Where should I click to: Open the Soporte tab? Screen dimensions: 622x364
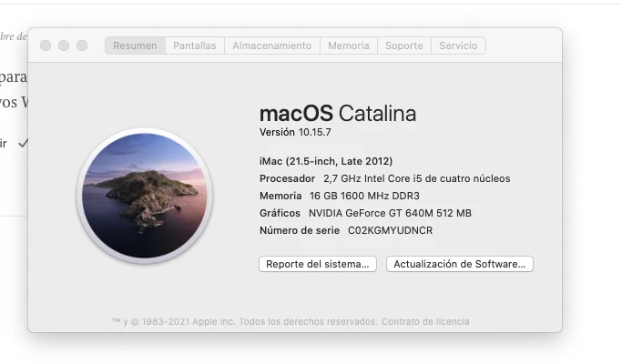coord(404,45)
